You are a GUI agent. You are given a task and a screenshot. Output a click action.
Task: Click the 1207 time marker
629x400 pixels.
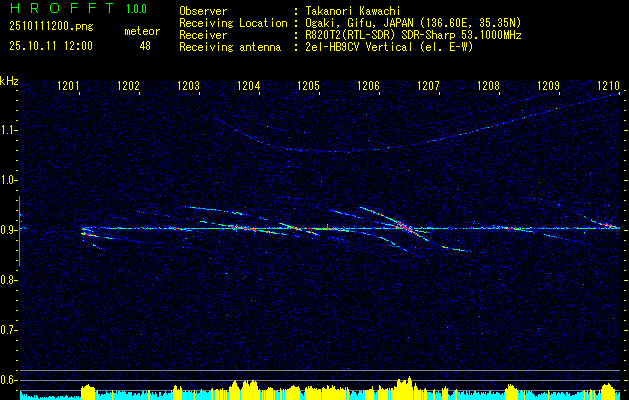click(x=428, y=85)
